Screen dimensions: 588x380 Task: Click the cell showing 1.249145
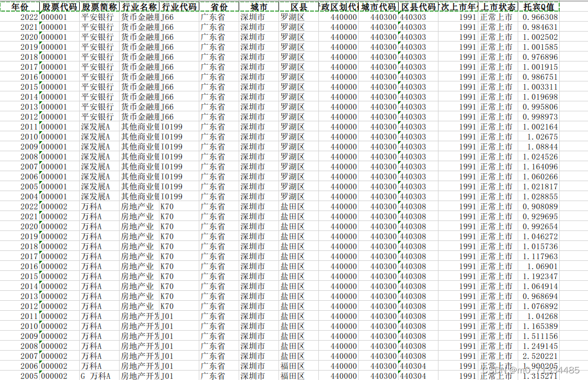[539, 346]
